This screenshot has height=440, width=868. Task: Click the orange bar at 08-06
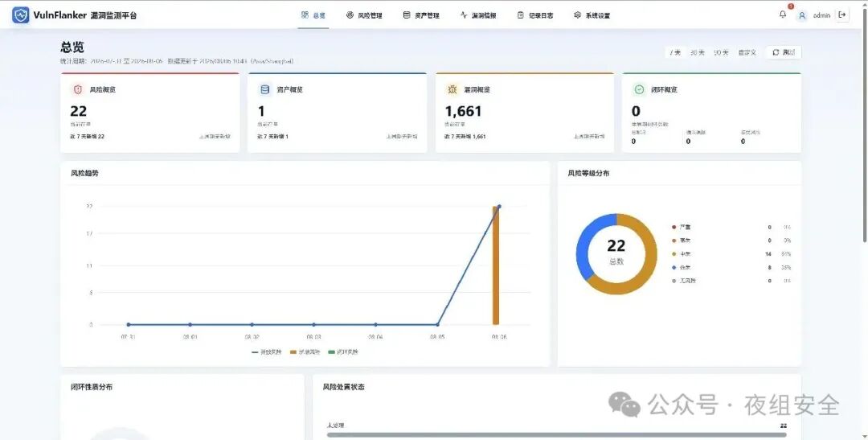[496, 265]
